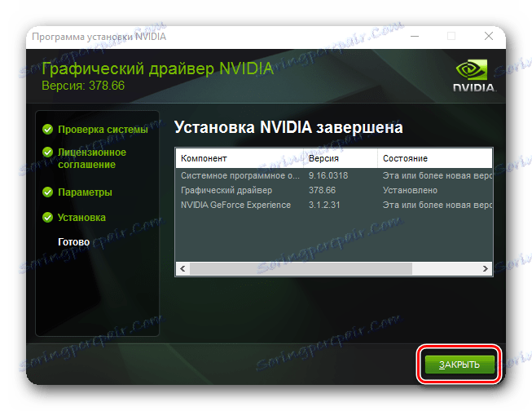Viewport: 532px width, 411px height.
Task: Click the Установлено status cell
Action: [x=410, y=190]
